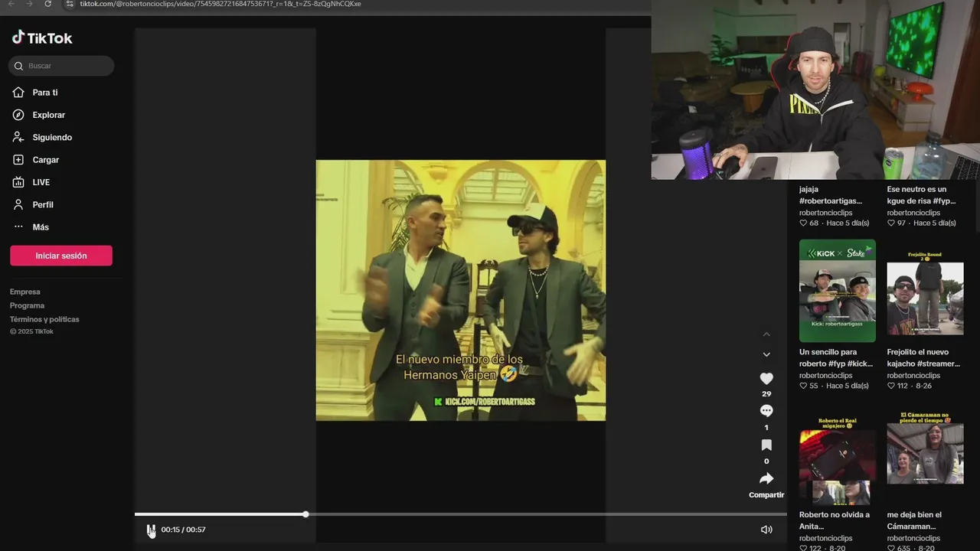Open the video's comments bubble
The image size is (980, 551).
click(766, 411)
